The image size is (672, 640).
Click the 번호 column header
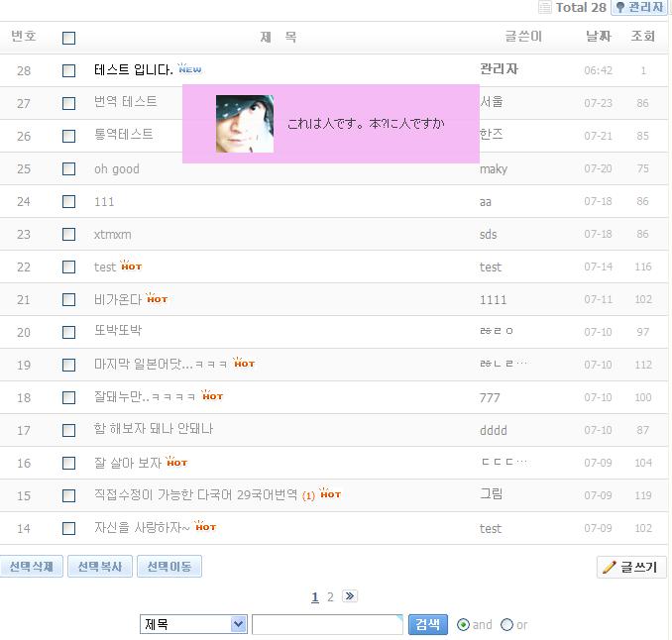24,36
